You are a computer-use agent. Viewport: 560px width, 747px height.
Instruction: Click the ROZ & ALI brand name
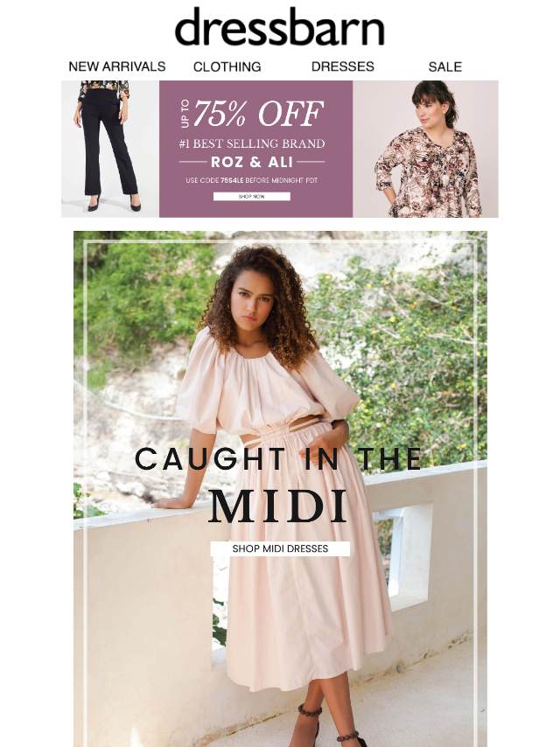252,162
